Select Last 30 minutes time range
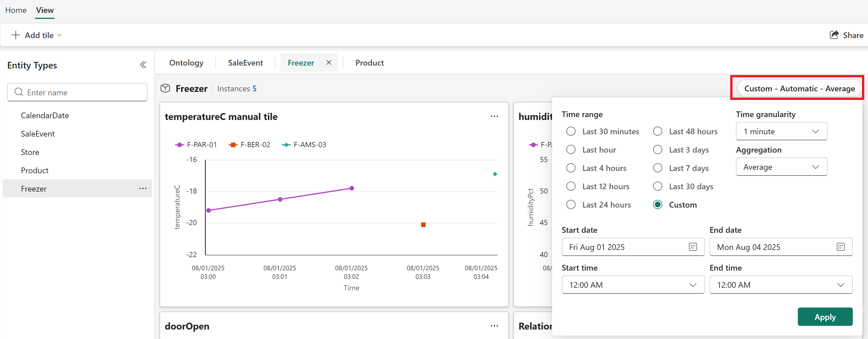This screenshot has width=868, height=339. (571, 131)
